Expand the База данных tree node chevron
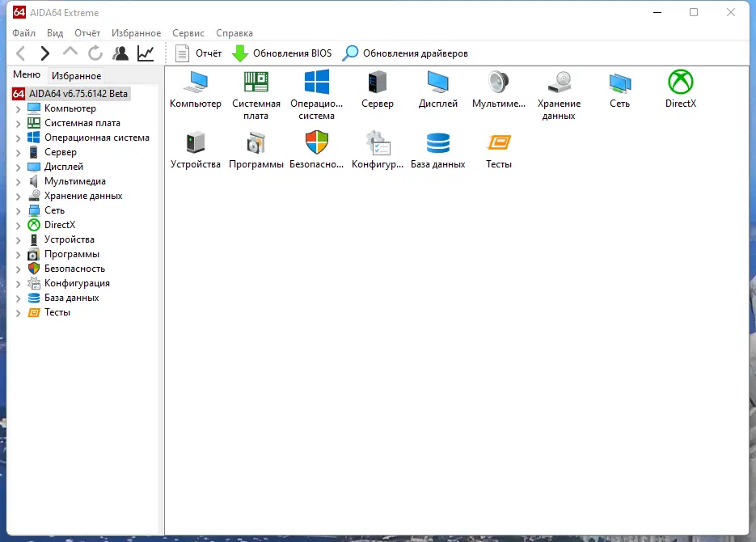This screenshot has width=756, height=542. click(x=19, y=298)
